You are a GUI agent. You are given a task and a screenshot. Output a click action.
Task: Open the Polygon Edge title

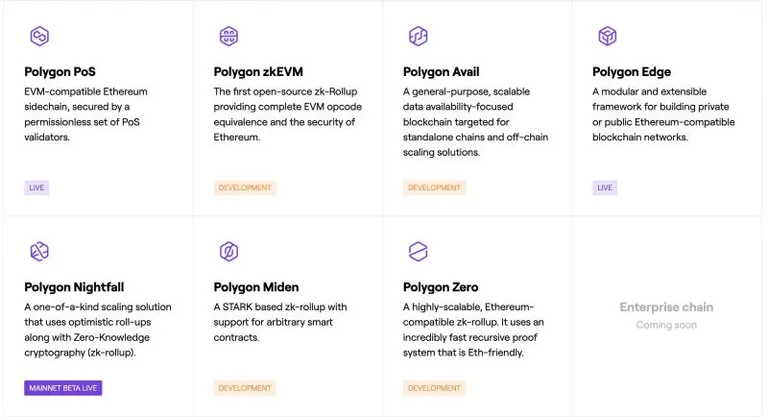[x=631, y=72]
